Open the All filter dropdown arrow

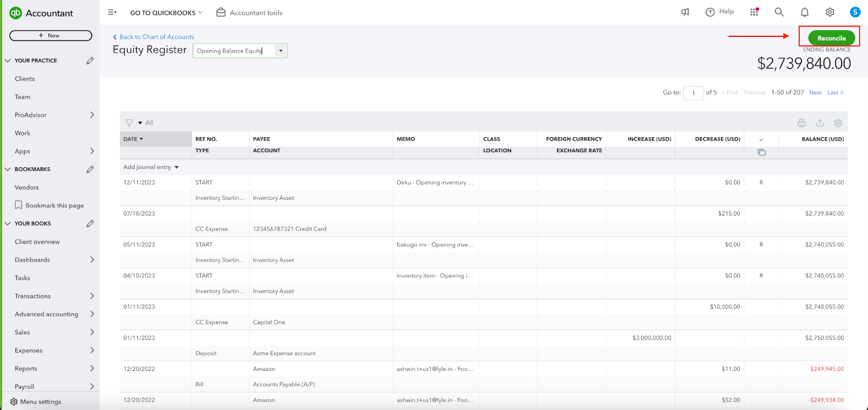(140, 123)
